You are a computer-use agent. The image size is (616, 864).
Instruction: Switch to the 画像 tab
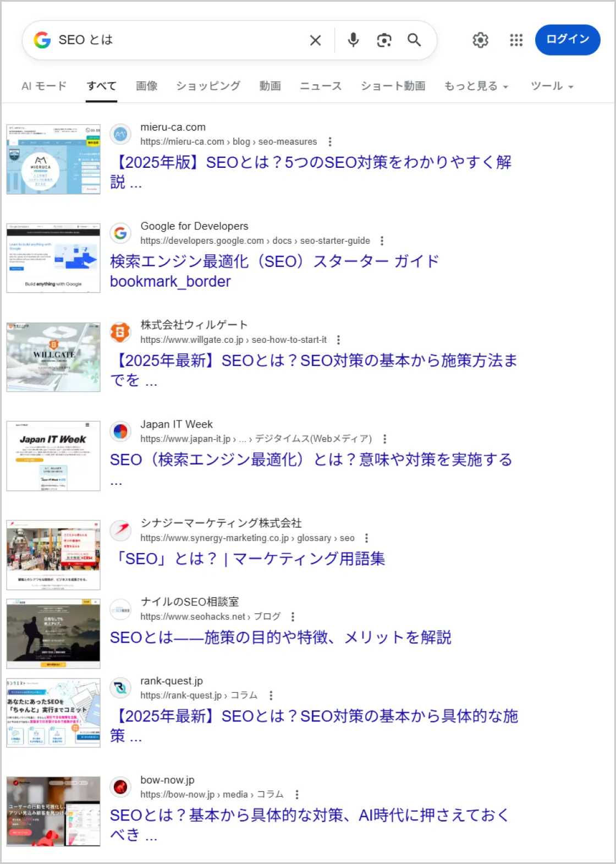click(146, 86)
